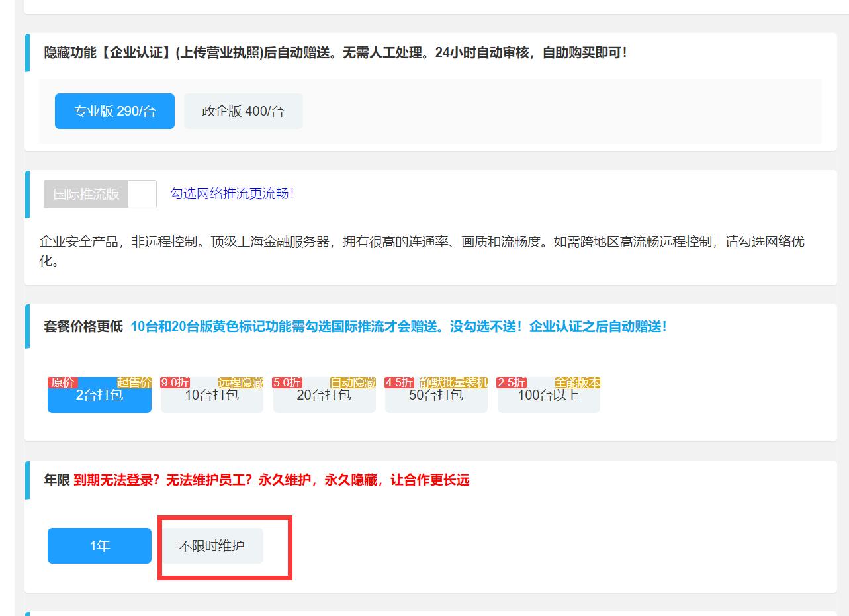Click the yellow 远程隐藏 feature badge
849x616 pixels.
pos(241,382)
